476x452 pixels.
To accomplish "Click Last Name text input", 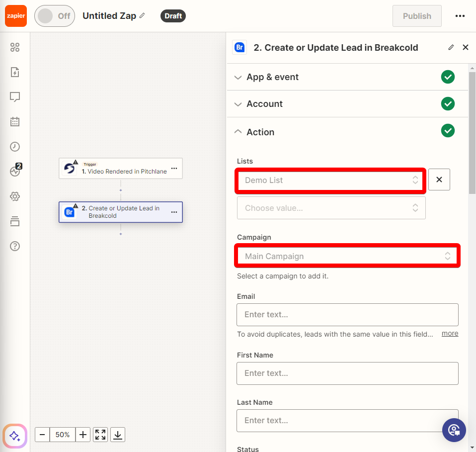I will coord(347,420).
